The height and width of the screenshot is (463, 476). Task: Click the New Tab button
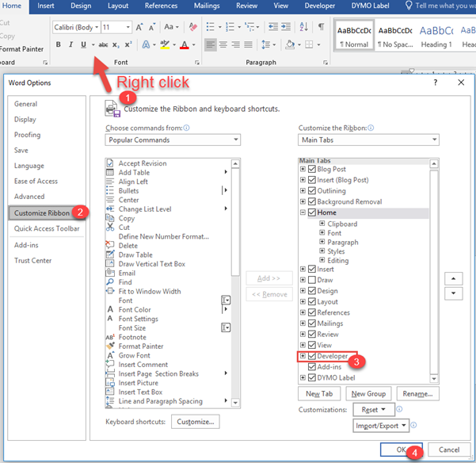(x=319, y=394)
